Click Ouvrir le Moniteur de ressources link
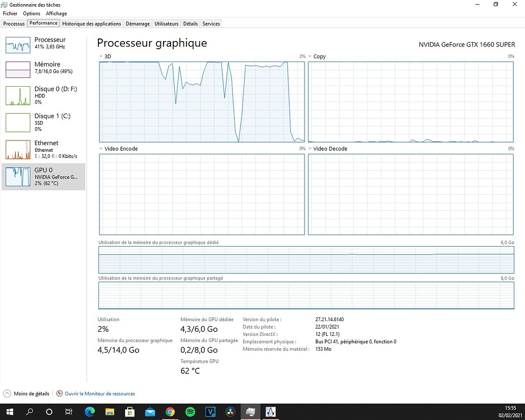The image size is (525, 420). pyautogui.click(x=100, y=394)
